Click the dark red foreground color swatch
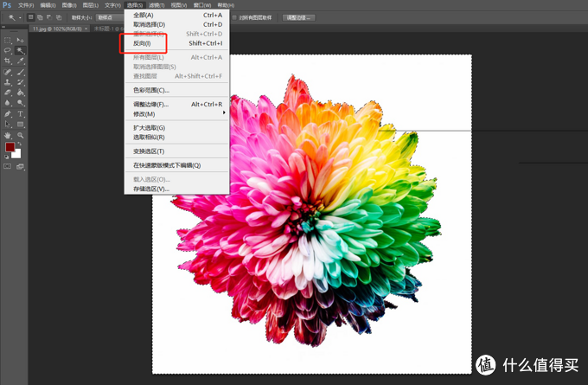This screenshot has height=385, width=588. click(x=10, y=147)
